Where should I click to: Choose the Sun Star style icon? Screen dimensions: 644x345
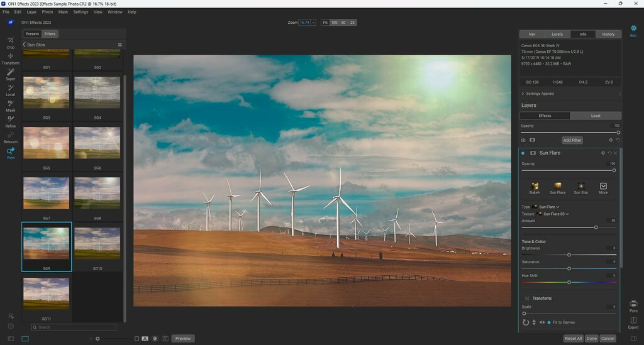tap(580, 188)
